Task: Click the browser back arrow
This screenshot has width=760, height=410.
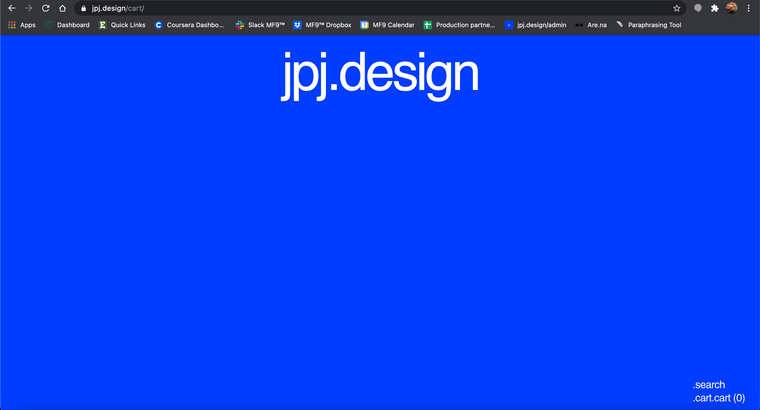Action: tap(11, 8)
